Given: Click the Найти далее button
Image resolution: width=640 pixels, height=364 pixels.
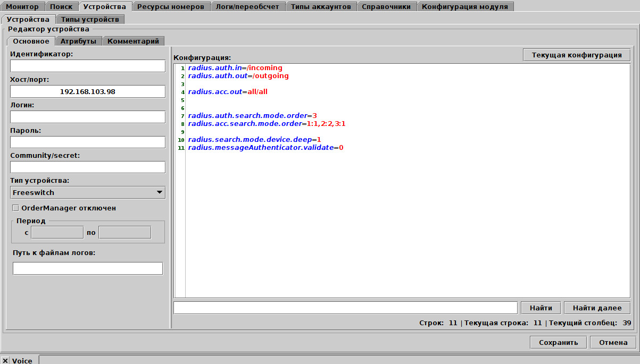Looking at the screenshot, I should (597, 308).
